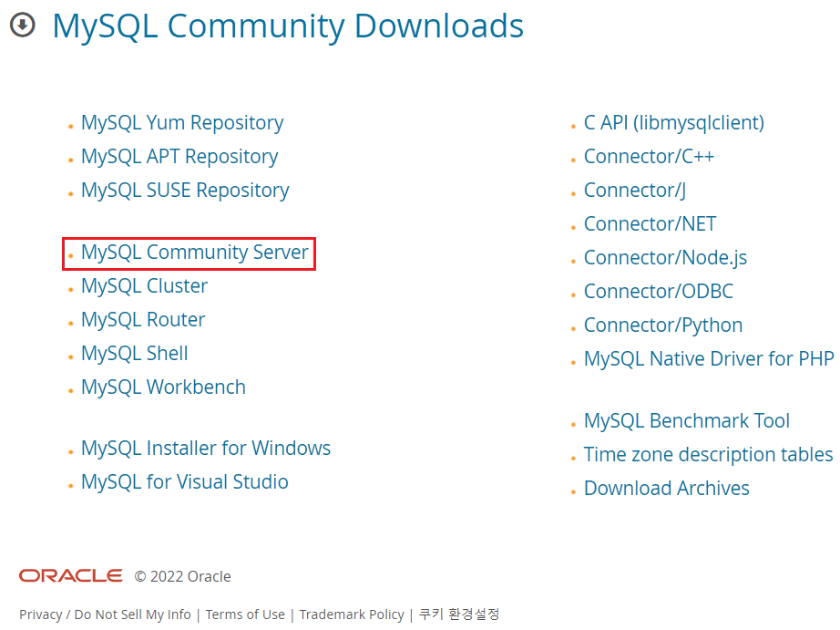Open C API (libmysqlclient) link
The height and width of the screenshot is (630, 840).
click(x=674, y=123)
